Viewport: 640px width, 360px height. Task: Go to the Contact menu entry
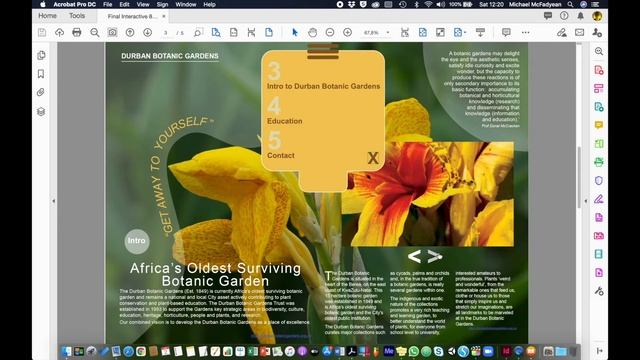[280, 155]
